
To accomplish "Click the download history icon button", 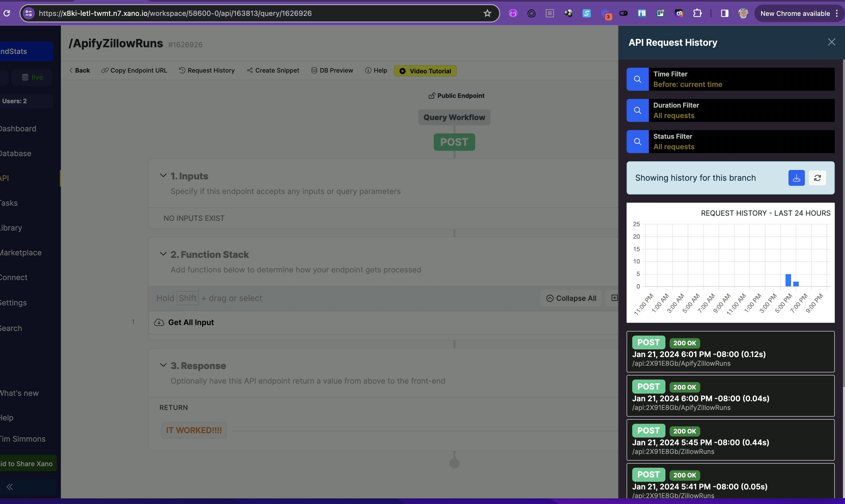I will pyautogui.click(x=796, y=178).
